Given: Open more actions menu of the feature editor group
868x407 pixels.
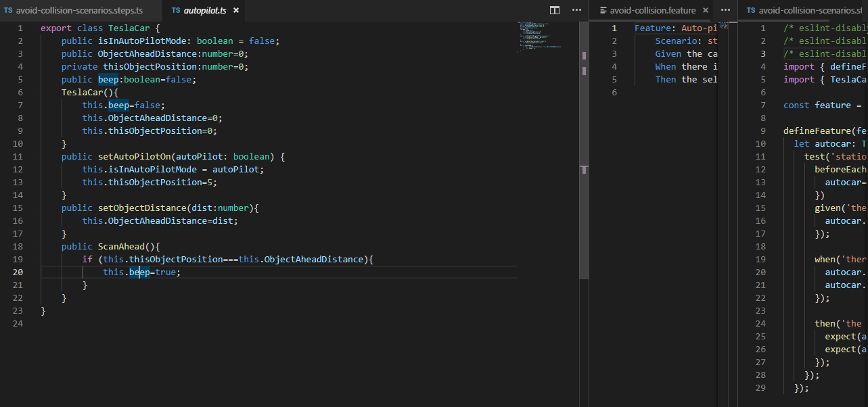Looking at the screenshot, I should click(x=726, y=10).
